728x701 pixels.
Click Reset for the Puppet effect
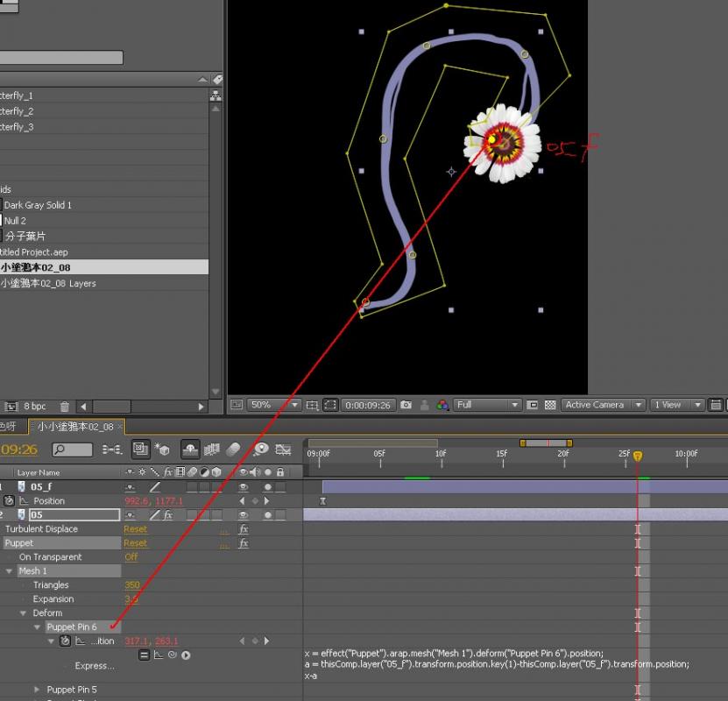coord(135,543)
